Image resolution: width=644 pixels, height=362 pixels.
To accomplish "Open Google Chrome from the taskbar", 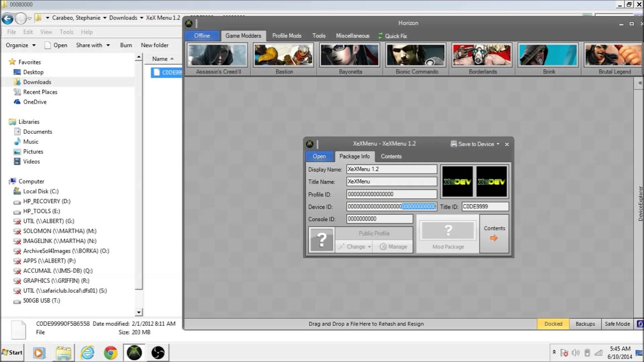I will click(111, 352).
